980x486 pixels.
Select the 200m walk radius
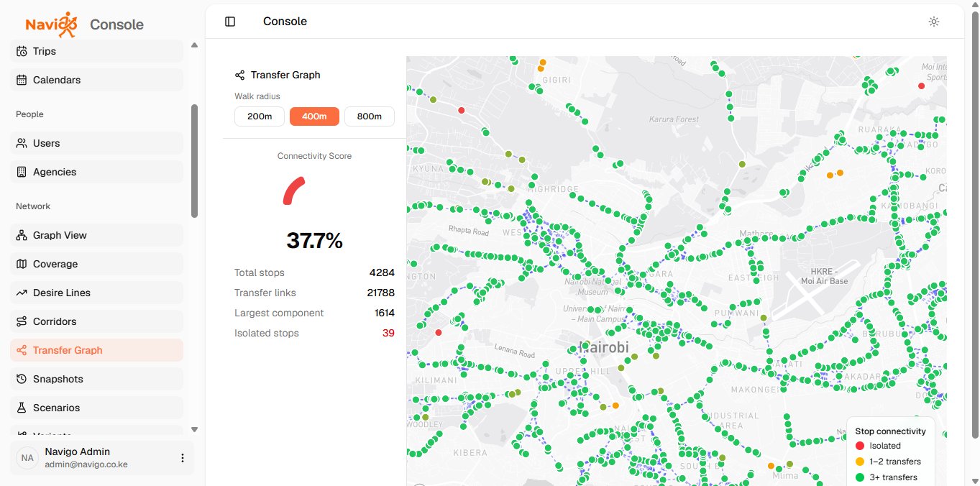(260, 116)
